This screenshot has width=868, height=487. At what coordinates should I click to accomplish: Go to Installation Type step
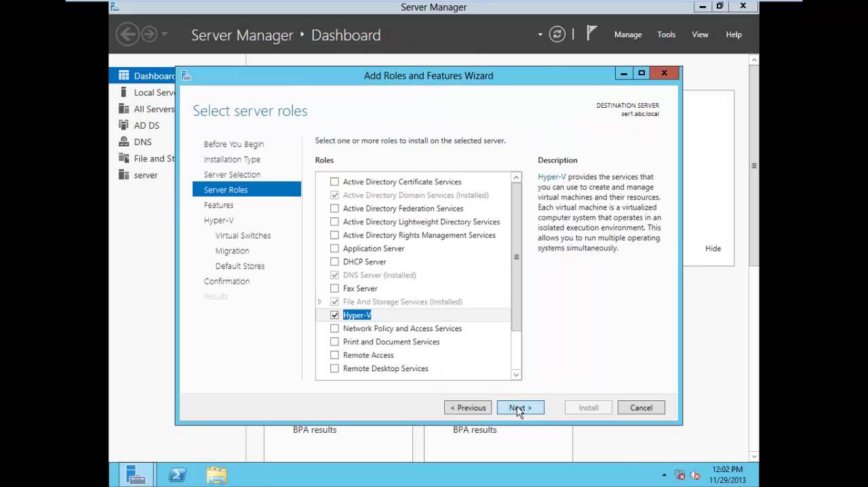(232, 159)
